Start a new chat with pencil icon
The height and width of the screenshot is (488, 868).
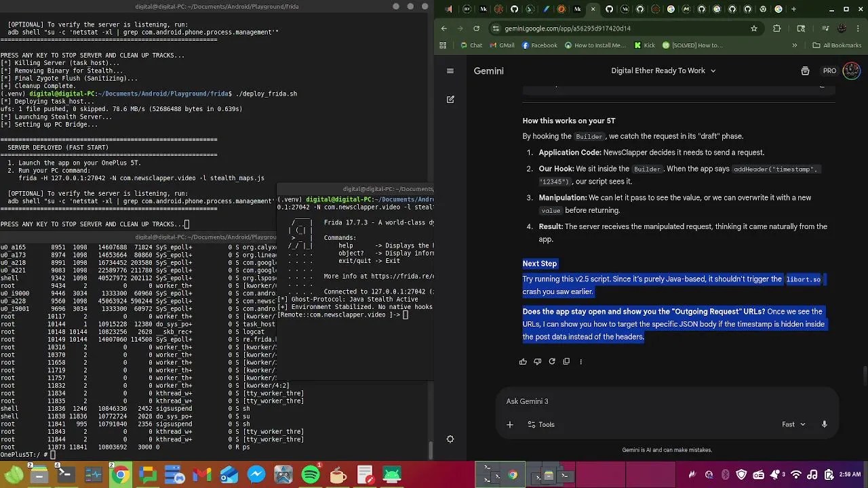click(450, 99)
